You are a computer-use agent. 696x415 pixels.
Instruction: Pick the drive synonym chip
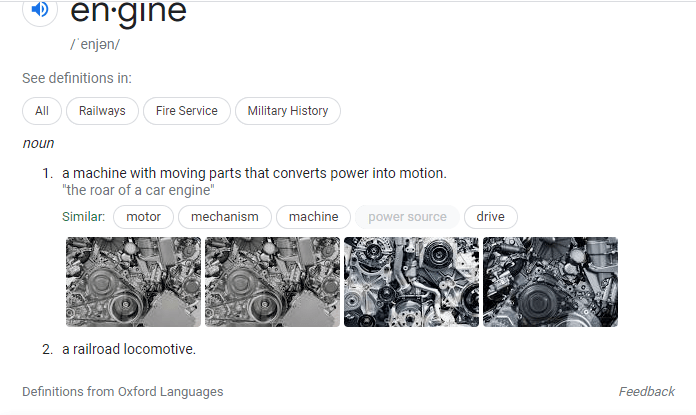pyautogui.click(x=490, y=217)
